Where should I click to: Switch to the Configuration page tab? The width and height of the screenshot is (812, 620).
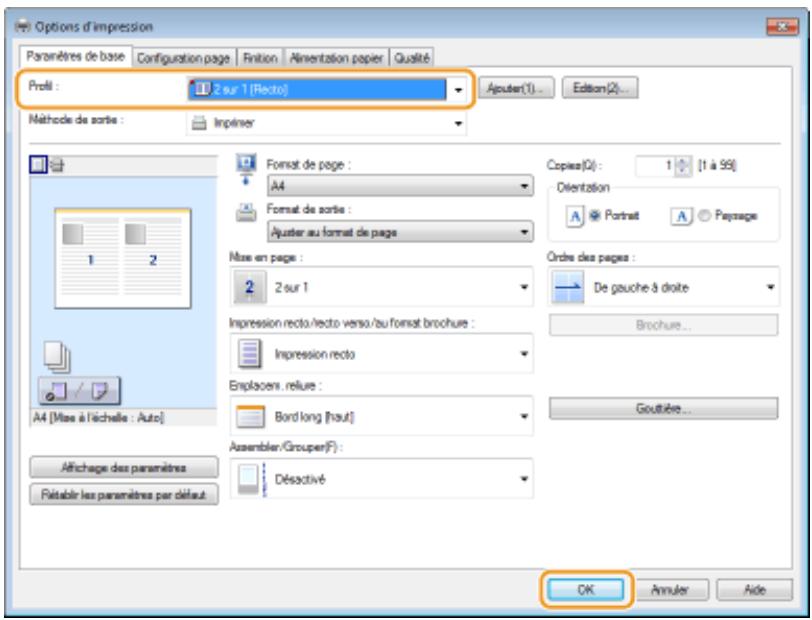coord(184,58)
